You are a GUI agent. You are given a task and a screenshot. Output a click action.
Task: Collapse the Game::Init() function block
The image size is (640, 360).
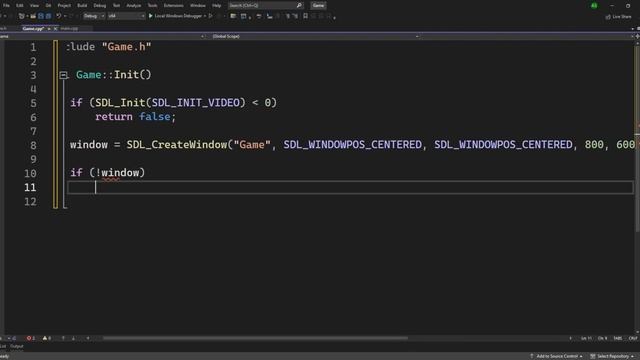[x=63, y=75]
